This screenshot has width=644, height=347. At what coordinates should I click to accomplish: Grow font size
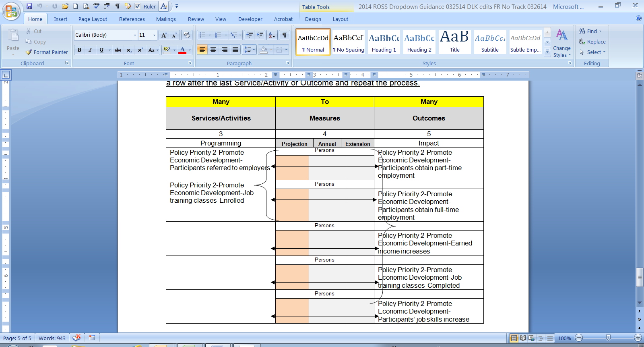tap(164, 35)
